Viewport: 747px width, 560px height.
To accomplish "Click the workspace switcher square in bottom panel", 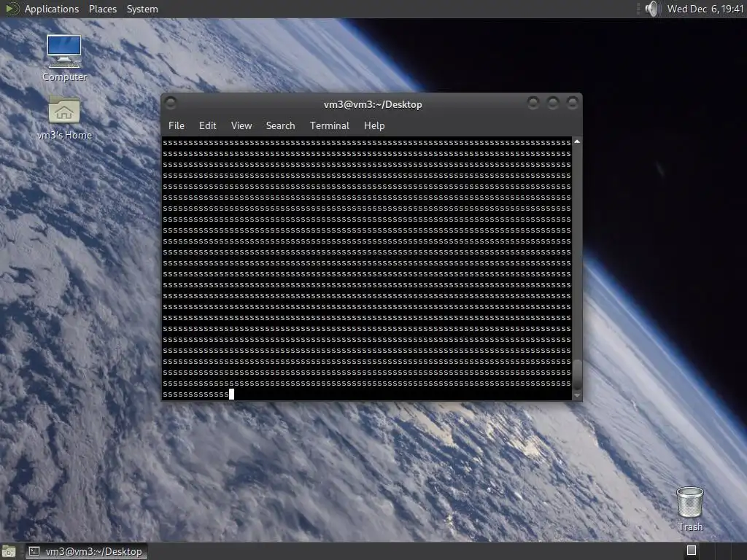I will tap(692, 551).
